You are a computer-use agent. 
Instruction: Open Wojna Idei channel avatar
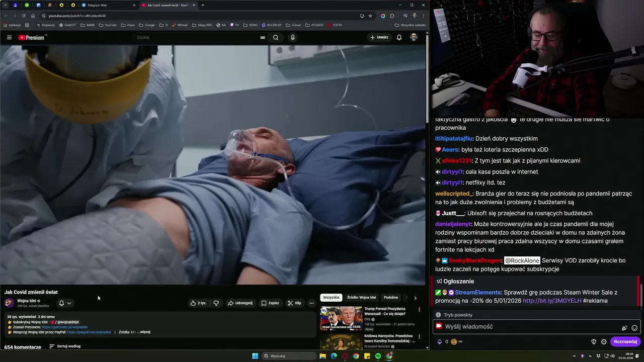9,303
